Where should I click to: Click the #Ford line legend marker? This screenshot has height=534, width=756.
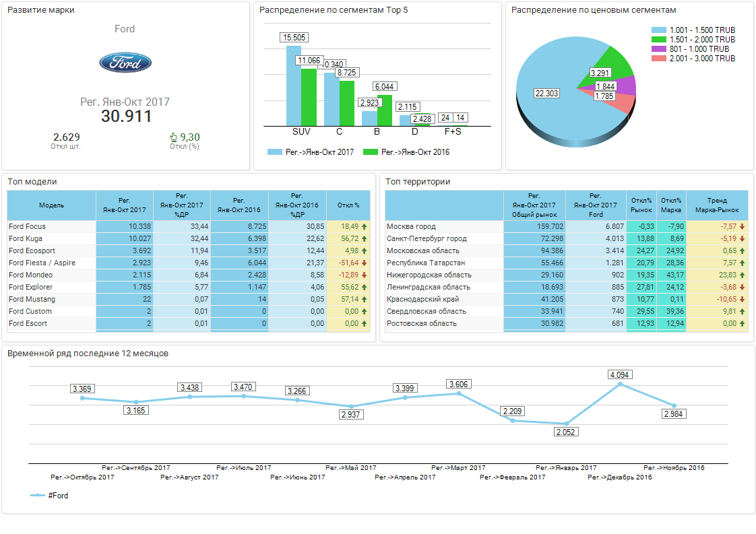point(38,496)
